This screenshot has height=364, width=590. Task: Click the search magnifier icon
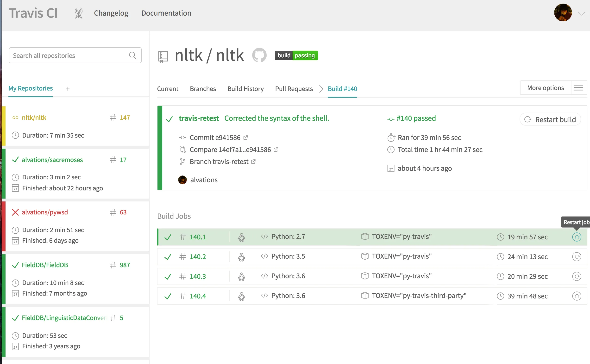132,55
